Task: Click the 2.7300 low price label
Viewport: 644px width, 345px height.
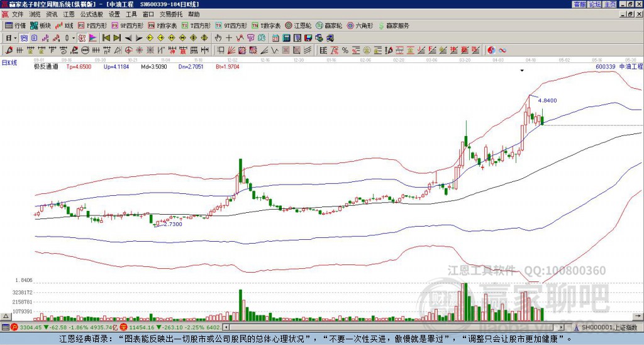Action: click(173, 224)
